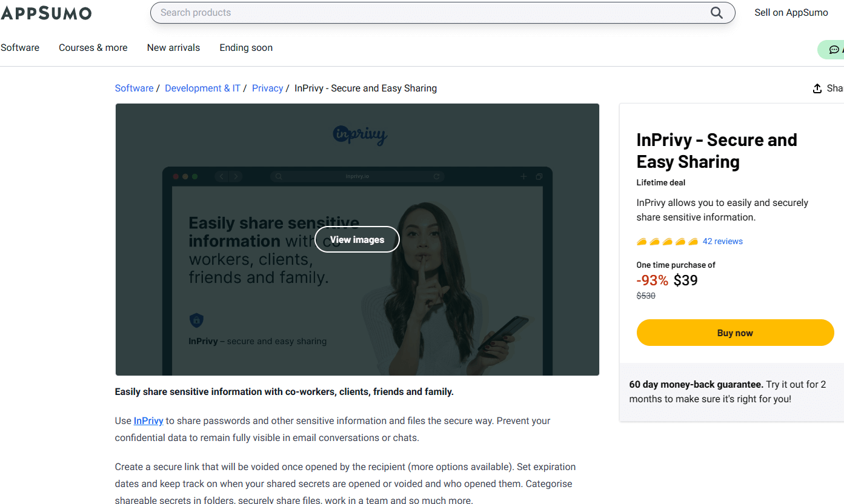Go to Ending soon

[246, 48]
